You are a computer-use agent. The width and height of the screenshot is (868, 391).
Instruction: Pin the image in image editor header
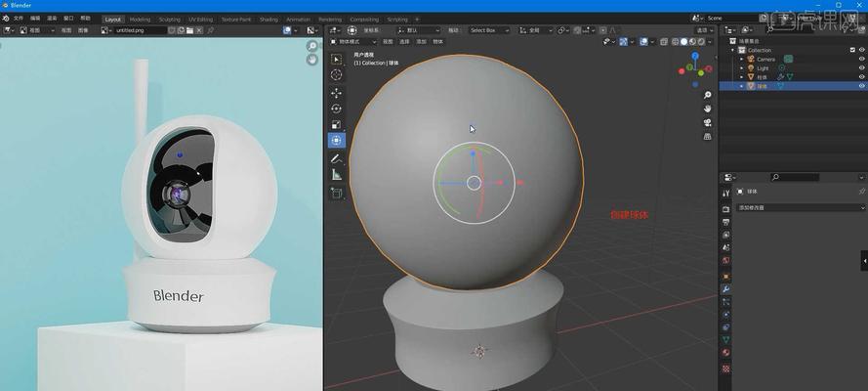210,30
